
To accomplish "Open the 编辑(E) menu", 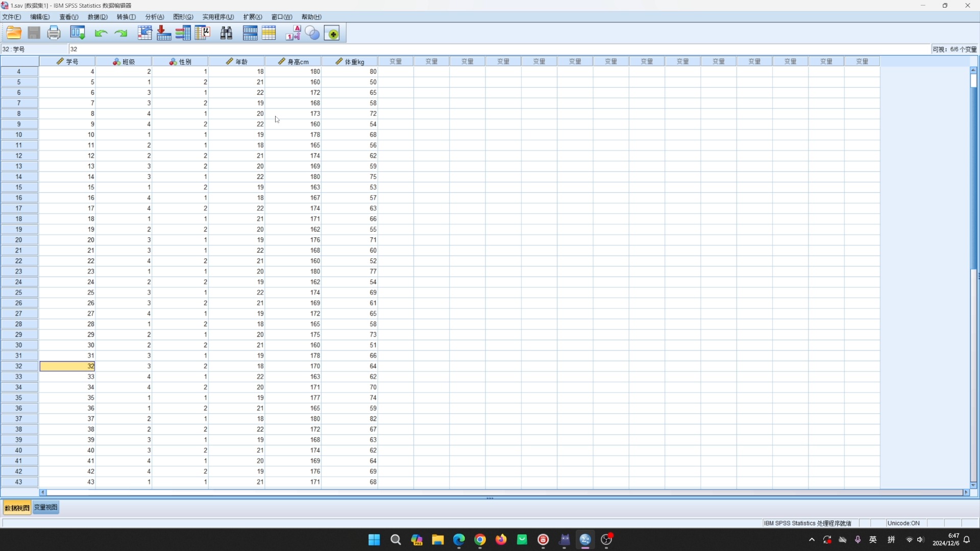I will (40, 17).
